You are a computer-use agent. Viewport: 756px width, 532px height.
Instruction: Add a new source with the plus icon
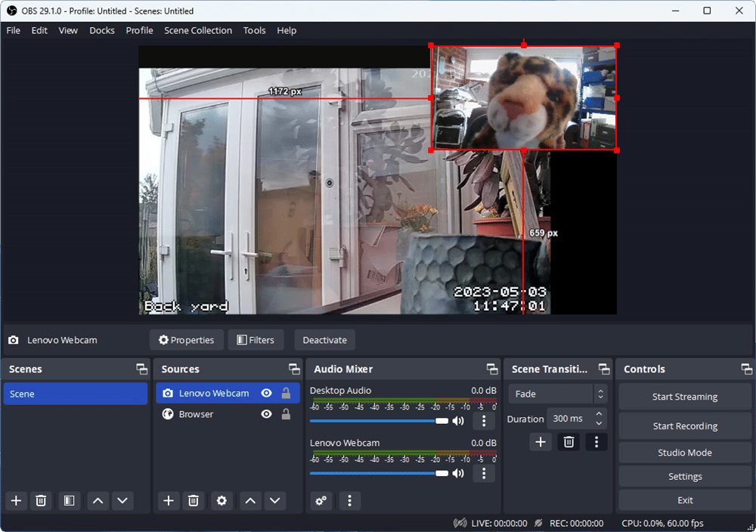coord(169,501)
